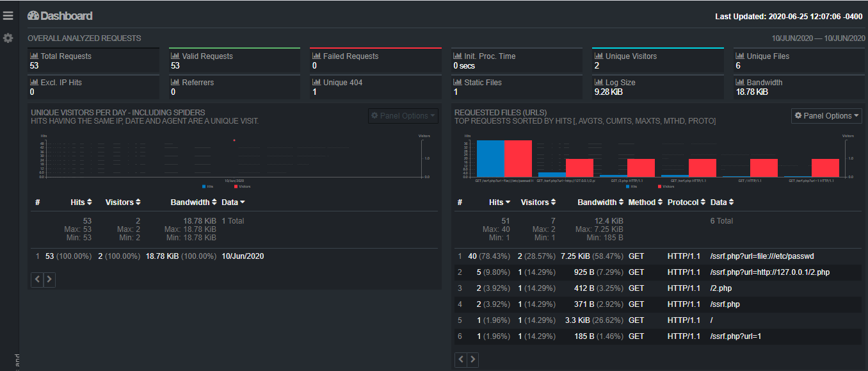Select the /ssrf.php?url=file:///etc/passwd row
This screenshot has width=868, height=371.
tap(657, 256)
